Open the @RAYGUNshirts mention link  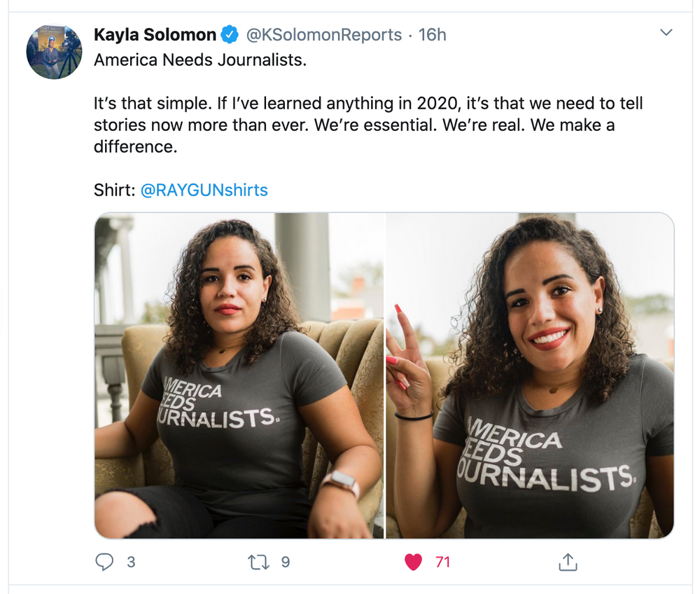(204, 190)
